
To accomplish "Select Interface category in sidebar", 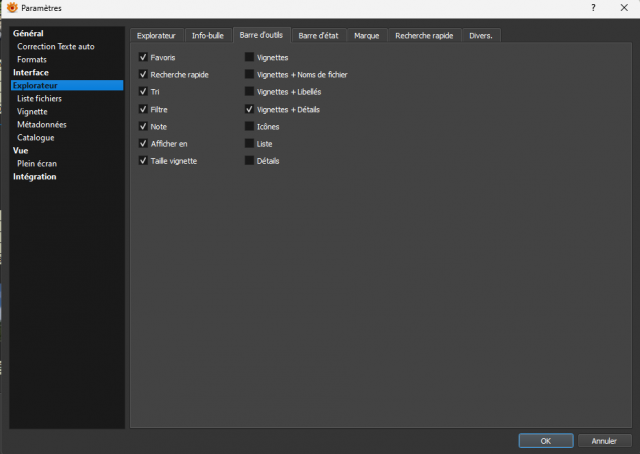I will (31, 73).
